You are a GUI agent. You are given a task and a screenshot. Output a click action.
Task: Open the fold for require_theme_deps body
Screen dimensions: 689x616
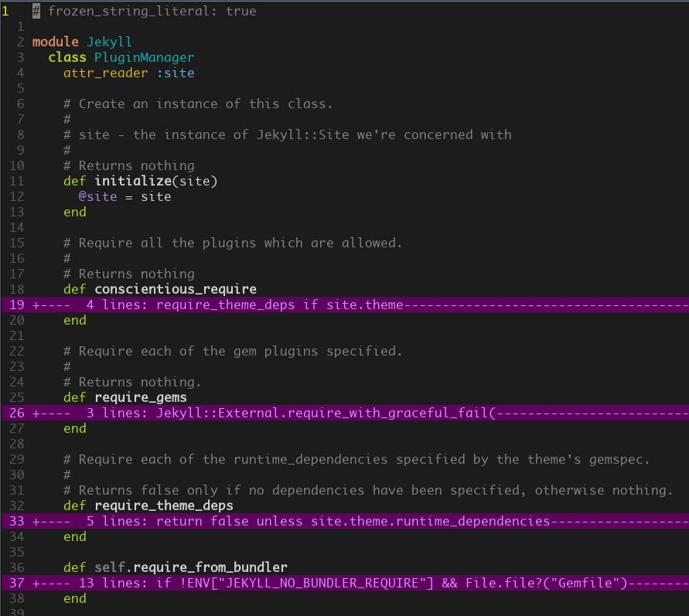tap(345, 521)
